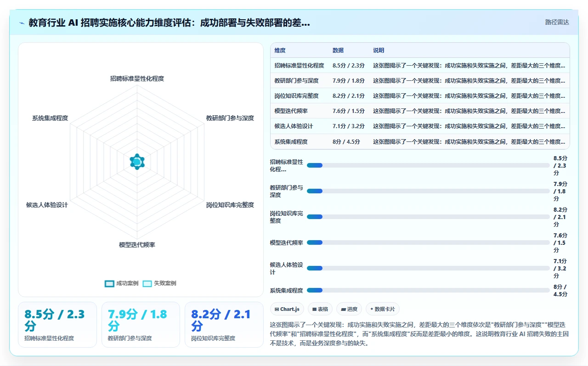Click the 岗位知识库完整度 radar axis label
The image size is (588, 366).
click(230, 205)
